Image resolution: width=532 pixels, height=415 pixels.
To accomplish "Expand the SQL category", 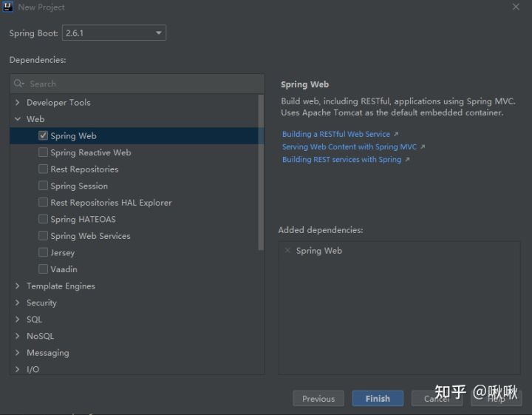I will [x=17, y=320].
